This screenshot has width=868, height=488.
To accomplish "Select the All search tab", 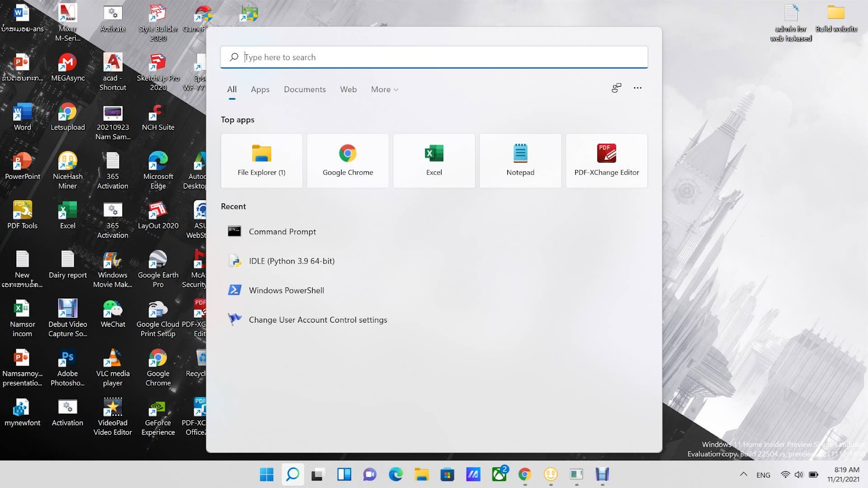I will [x=232, y=89].
